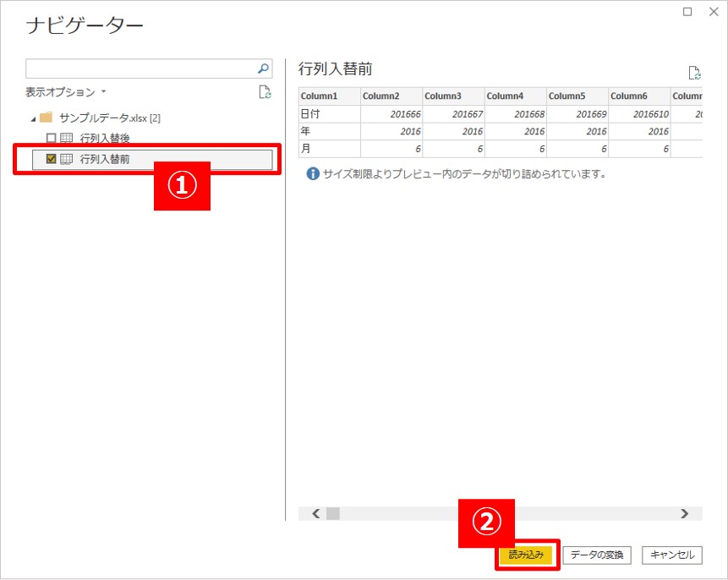Click the horizontal scrollbar thumb
The width and height of the screenshot is (728, 580).
pyautogui.click(x=333, y=513)
